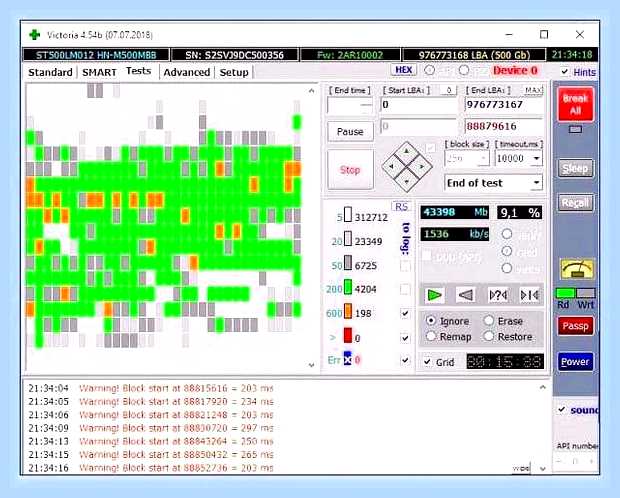Click the Pause button
The image size is (620, 498).
pos(350,131)
